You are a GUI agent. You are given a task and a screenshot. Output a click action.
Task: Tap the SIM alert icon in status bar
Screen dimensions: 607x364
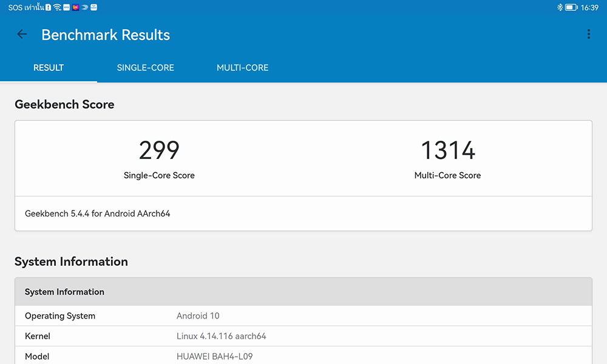48,7
